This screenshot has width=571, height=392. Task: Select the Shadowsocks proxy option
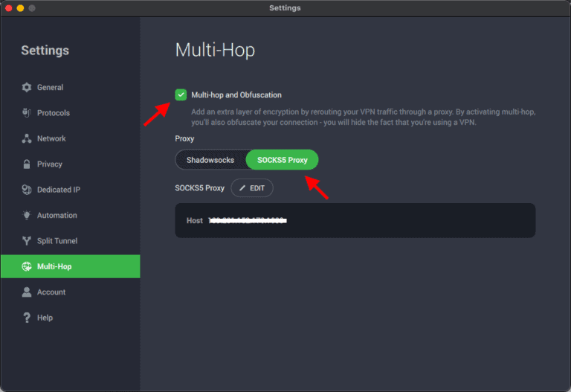pyautogui.click(x=210, y=160)
